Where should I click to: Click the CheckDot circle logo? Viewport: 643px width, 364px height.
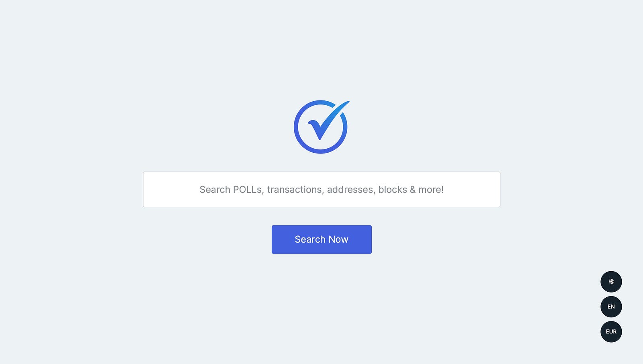click(321, 127)
